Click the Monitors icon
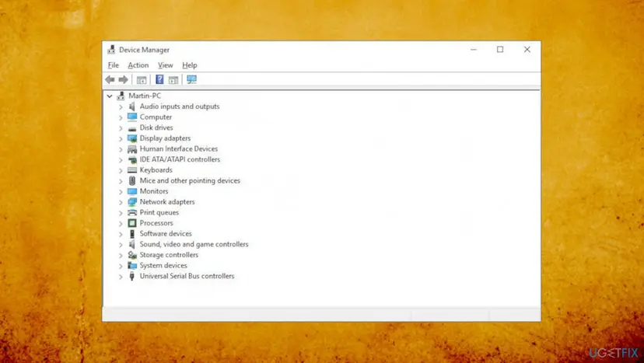Image resolution: width=644 pixels, height=363 pixels. tap(132, 191)
